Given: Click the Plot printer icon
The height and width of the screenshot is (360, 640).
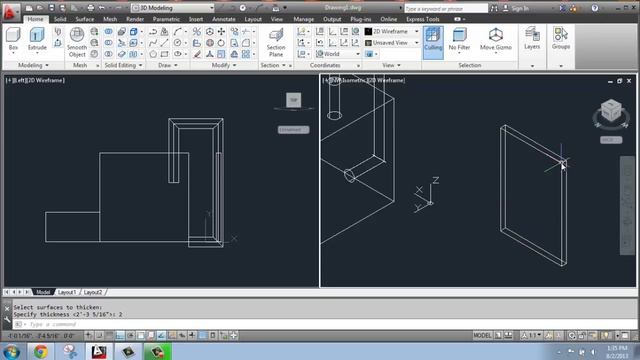Looking at the screenshot, I should pos(91,8).
